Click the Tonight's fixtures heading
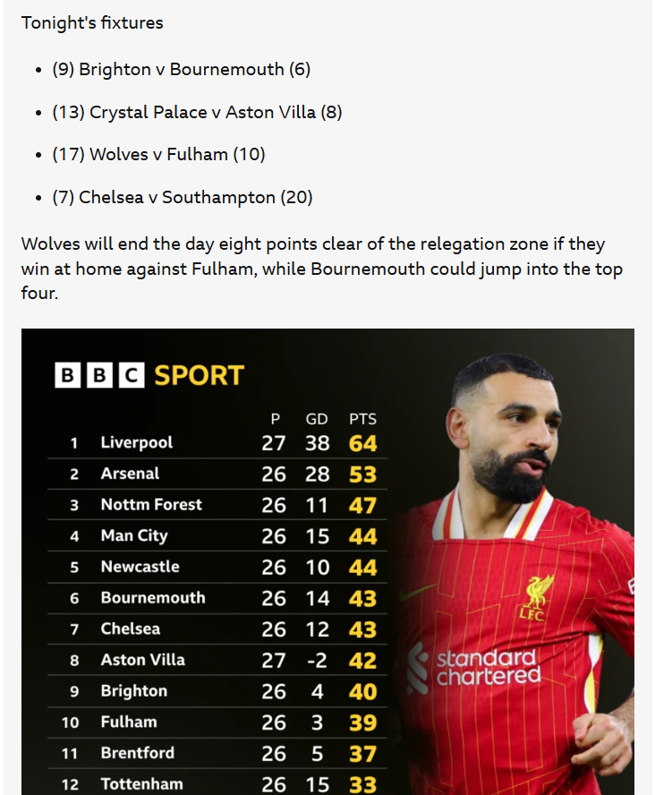 click(x=92, y=22)
